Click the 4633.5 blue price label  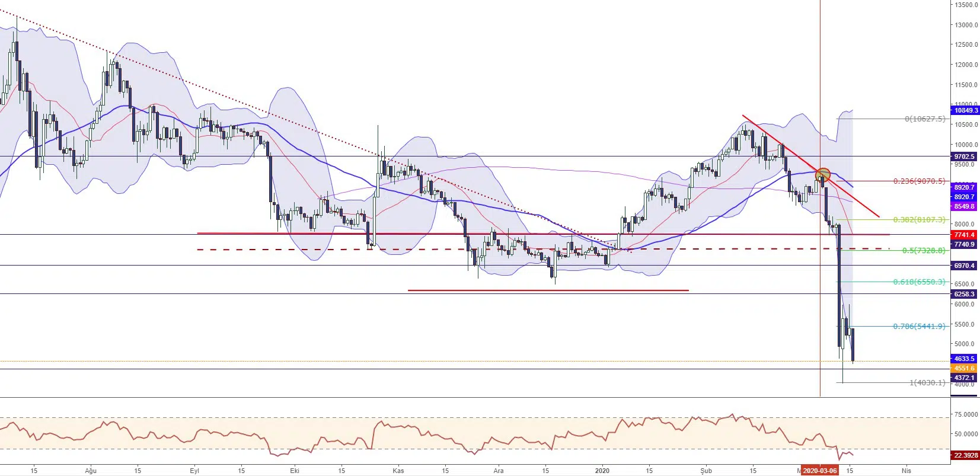(964, 359)
